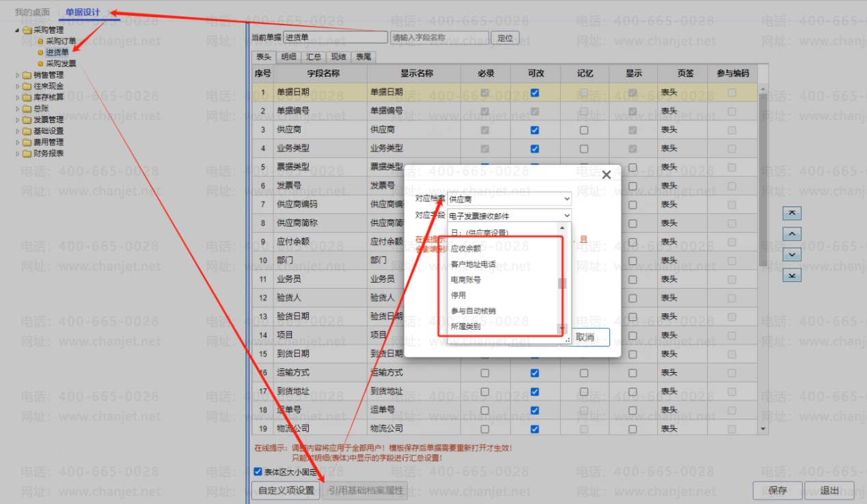The width and height of the screenshot is (867, 504).
Task: Close the 引用基础档案属性 dialog with X
Action: [x=606, y=175]
